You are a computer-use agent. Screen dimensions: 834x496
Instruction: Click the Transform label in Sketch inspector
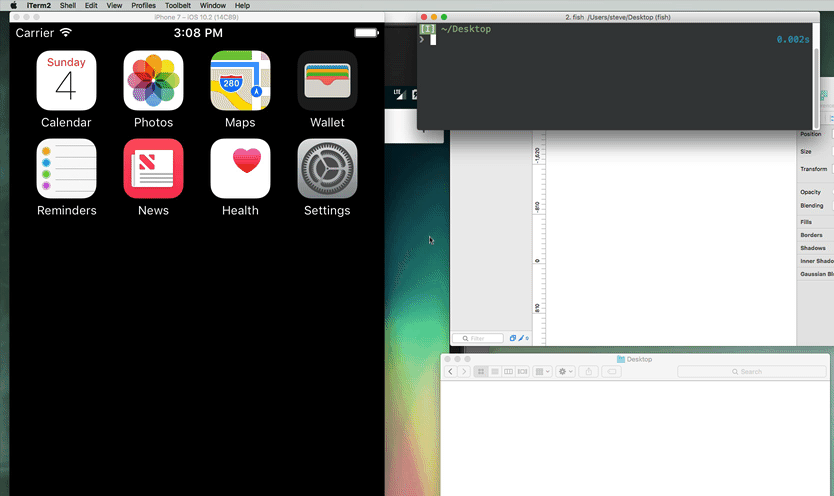point(814,169)
